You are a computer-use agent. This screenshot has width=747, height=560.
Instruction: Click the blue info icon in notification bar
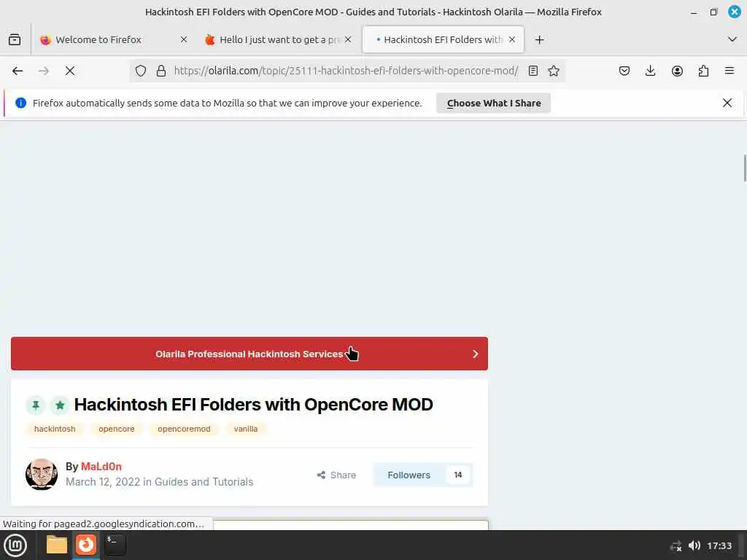pos(20,103)
